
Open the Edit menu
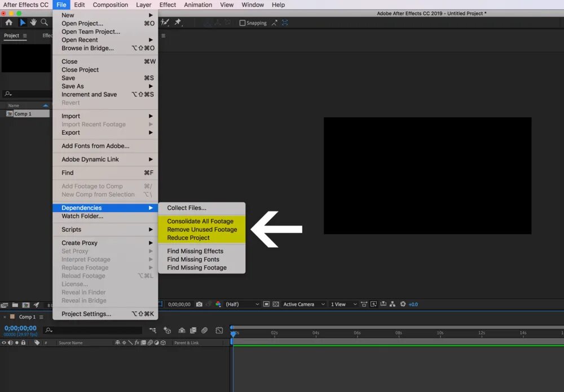coord(80,5)
